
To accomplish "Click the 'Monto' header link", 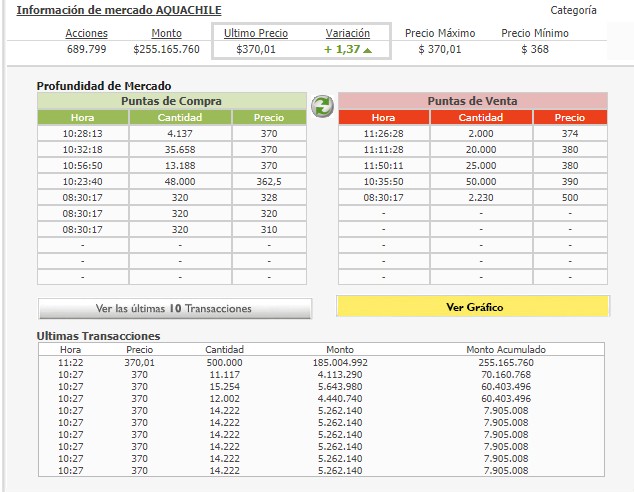I will click(x=166, y=33).
